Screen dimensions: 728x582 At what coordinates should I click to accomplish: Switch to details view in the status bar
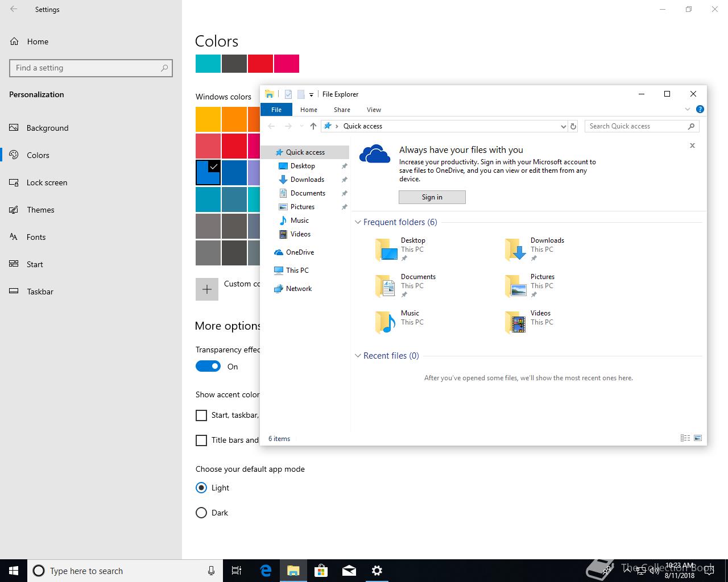(685, 438)
